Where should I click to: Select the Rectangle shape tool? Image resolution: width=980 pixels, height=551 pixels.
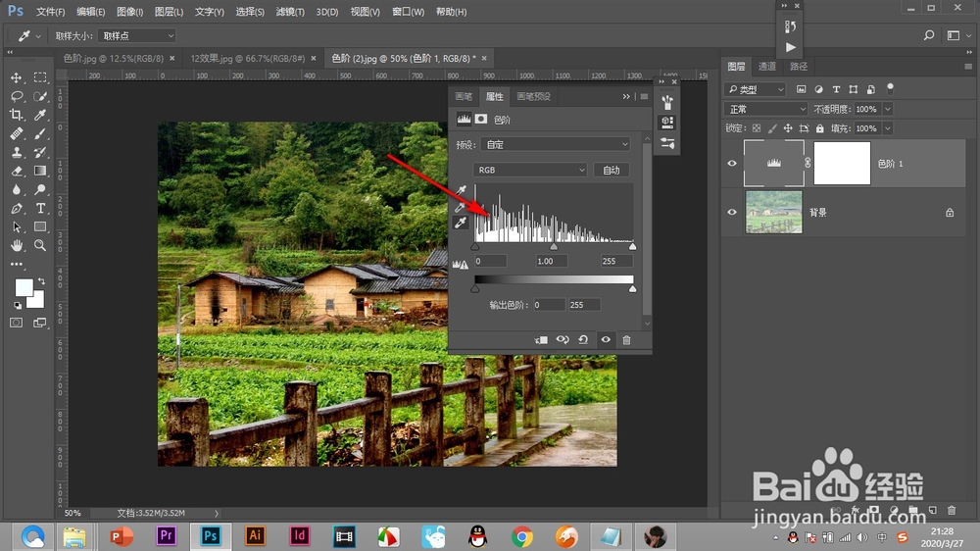coord(40,227)
